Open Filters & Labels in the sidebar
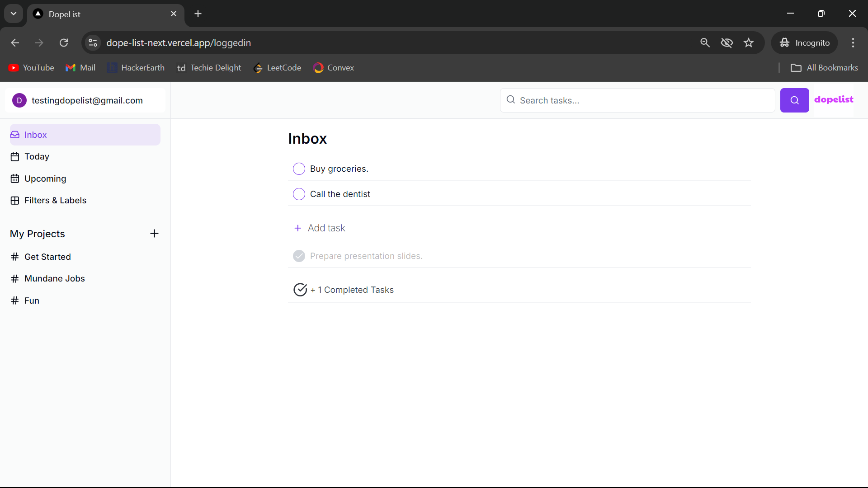The width and height of the screenshot is (868, 488). point(55,201)
